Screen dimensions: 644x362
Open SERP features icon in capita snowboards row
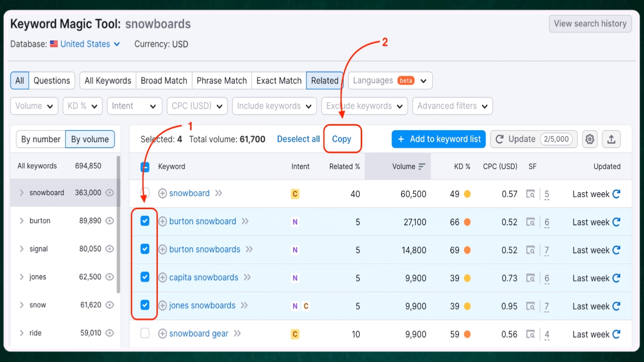tap(530, 278)
